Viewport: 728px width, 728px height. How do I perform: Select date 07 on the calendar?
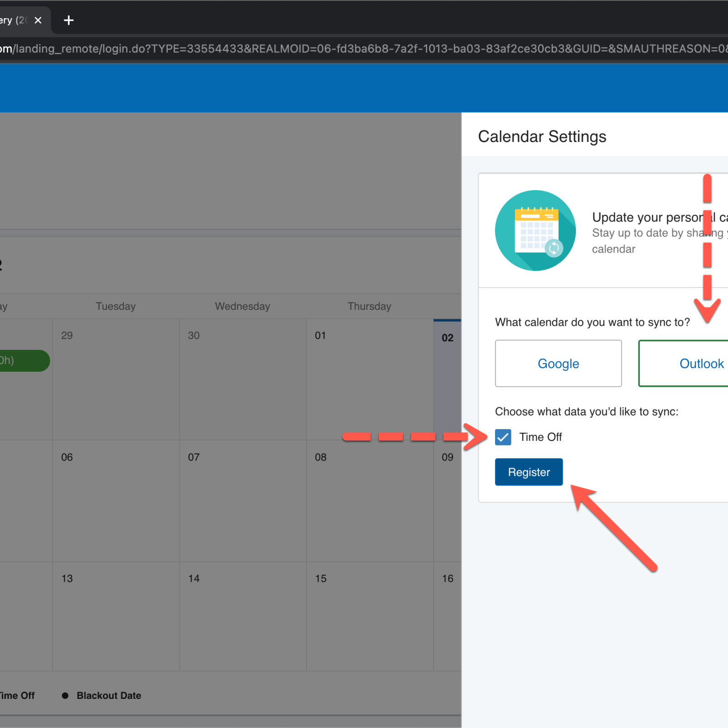coord(243,500)
